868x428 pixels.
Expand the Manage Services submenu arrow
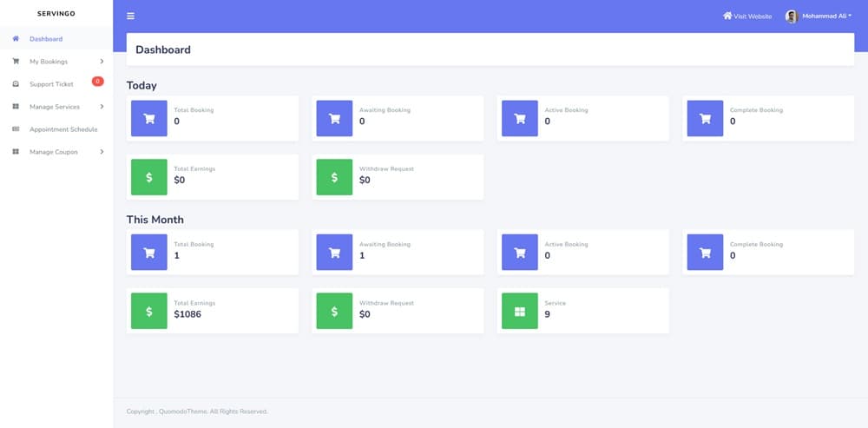(x=102, y=107)
